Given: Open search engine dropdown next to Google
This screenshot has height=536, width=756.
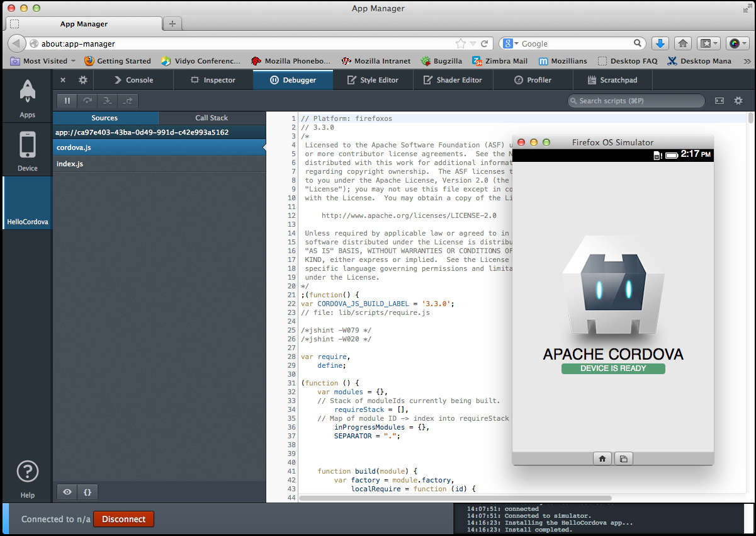Looking at the screenshot, I should click(x=511, y=43).
